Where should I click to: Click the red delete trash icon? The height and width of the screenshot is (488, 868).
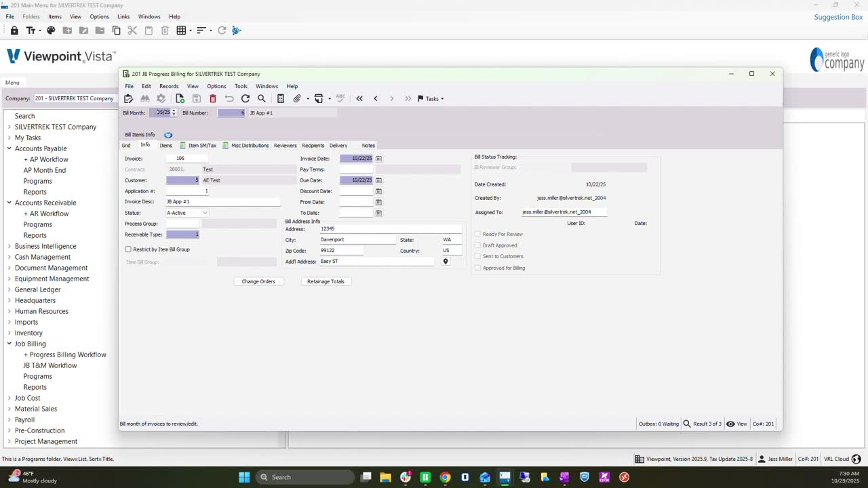(x=213, y=99)
